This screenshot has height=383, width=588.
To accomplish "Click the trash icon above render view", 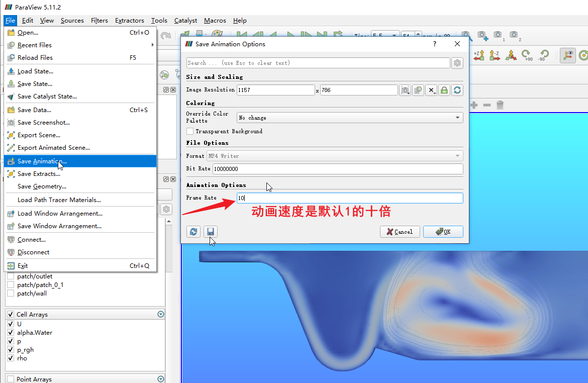I will point(500,105).
